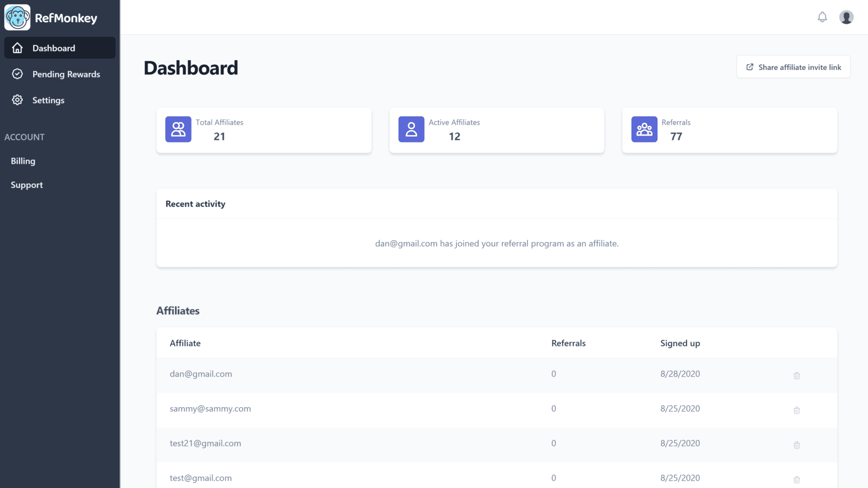
Task: Click the Total Affiliates card icon
Action: 178,129
